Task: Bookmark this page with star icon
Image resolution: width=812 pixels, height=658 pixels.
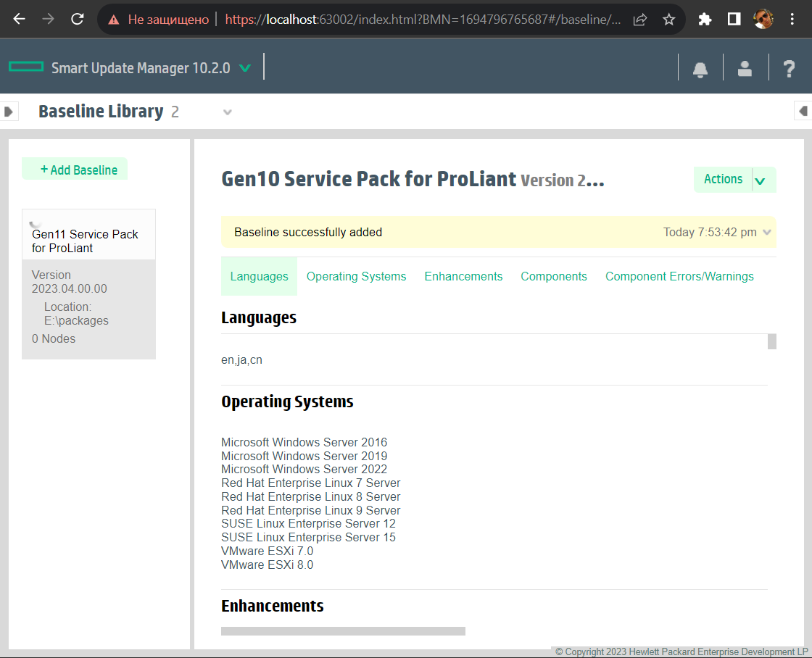Action: pos(668,20)
